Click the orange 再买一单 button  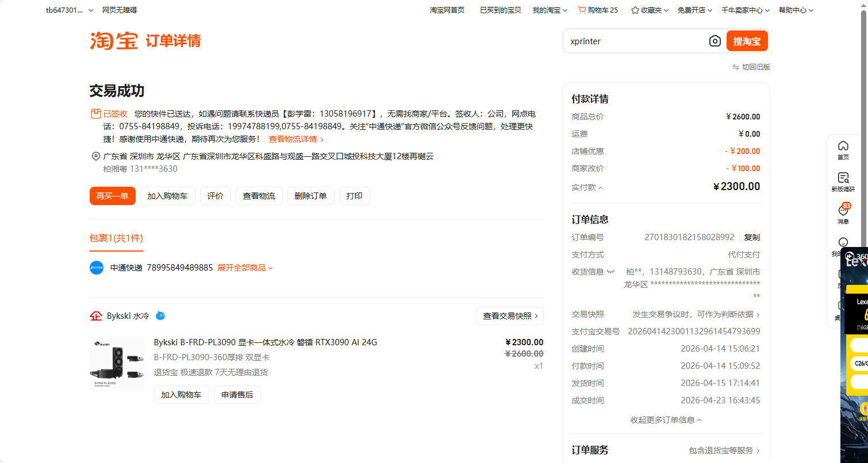(x=113, y=196)
